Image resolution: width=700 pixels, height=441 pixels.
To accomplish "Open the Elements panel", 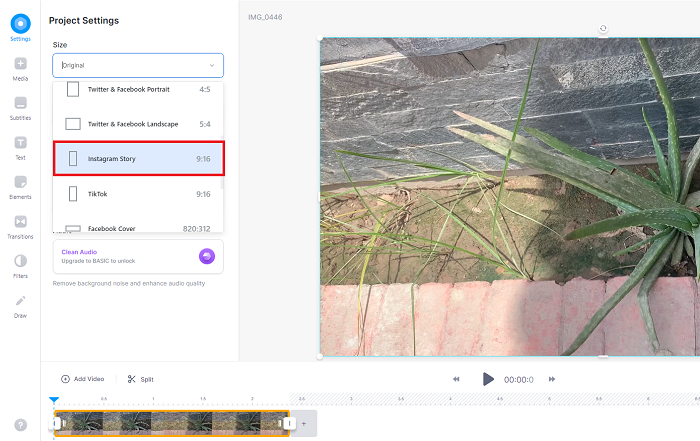I will (x=21, y=187).
